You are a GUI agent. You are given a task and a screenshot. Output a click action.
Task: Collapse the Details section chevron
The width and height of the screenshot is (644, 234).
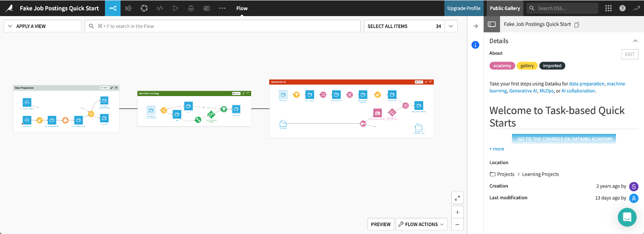tap(635, 41)
